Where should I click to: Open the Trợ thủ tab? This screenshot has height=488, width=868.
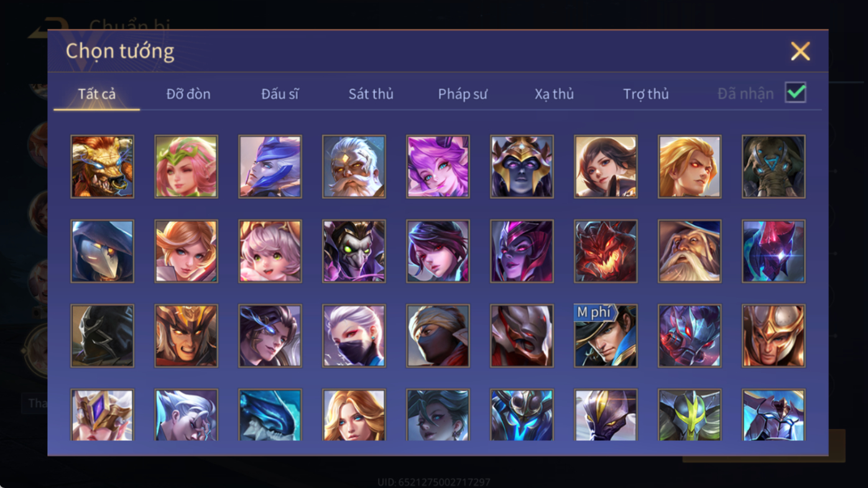click(x=645, y=94)
